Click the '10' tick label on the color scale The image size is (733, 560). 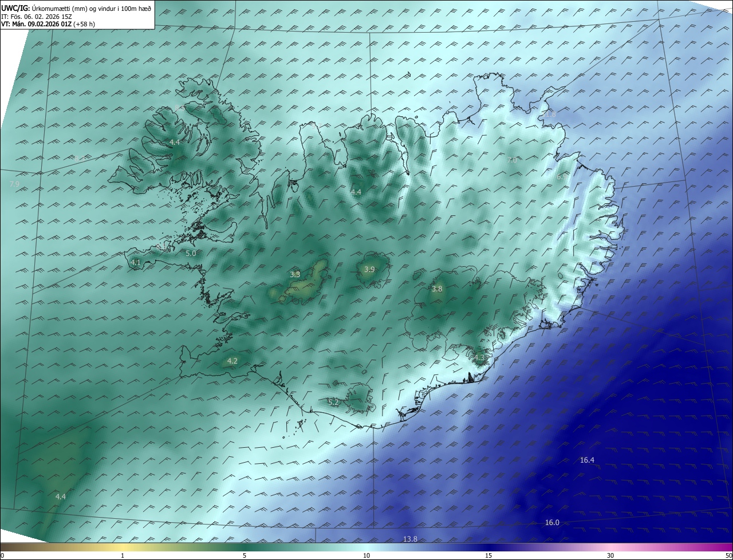[366, 555]
